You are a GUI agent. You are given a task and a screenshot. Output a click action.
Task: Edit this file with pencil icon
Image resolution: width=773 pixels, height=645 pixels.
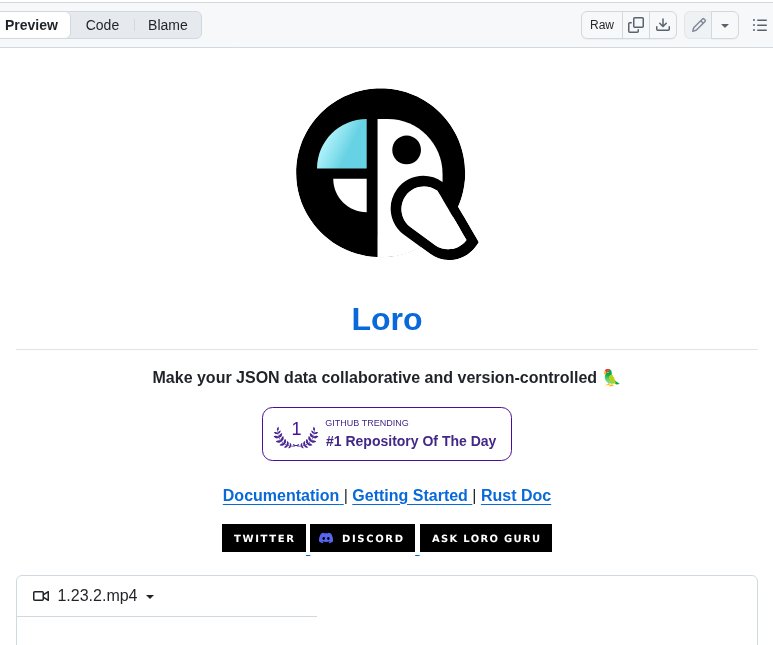coord(698,25)
